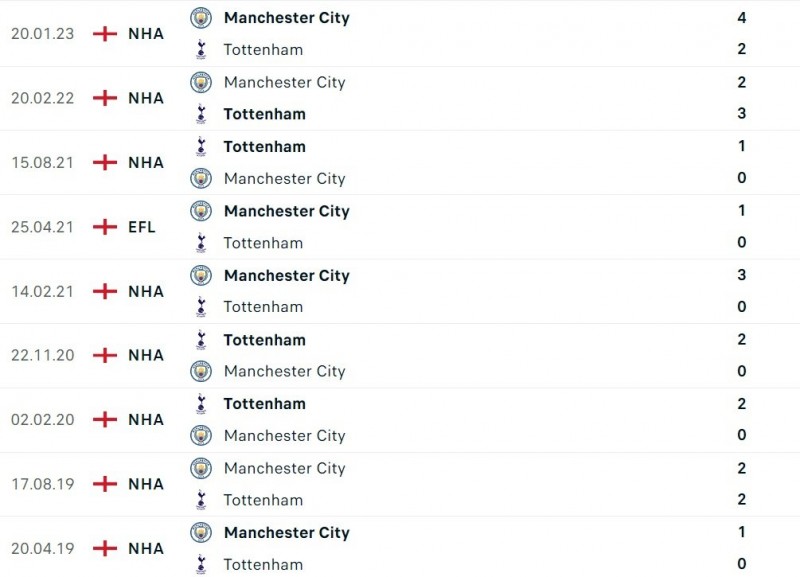The height and width of the screenshot is (577, 800).
Task: Click Tottenham crest in 20.04.19 match
Action: (201, 564)
